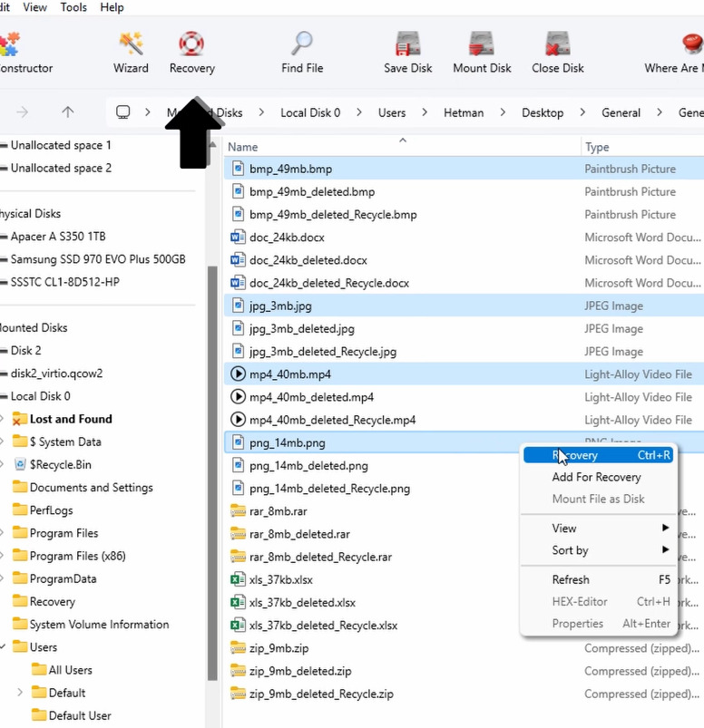Open the View menu in menu bar
Viewport: 704px width, 728px height.
click(34, 7)
